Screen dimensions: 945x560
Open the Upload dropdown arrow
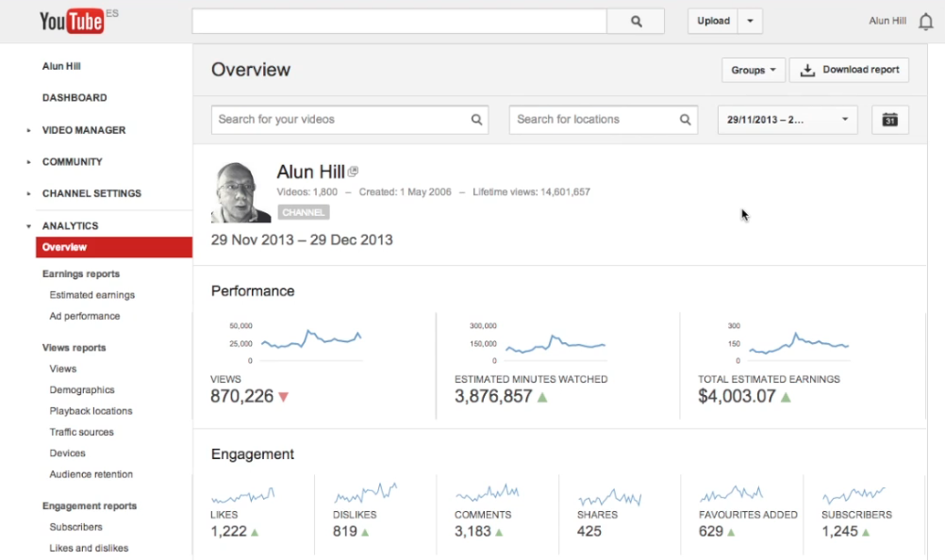(x=751, y=21)
